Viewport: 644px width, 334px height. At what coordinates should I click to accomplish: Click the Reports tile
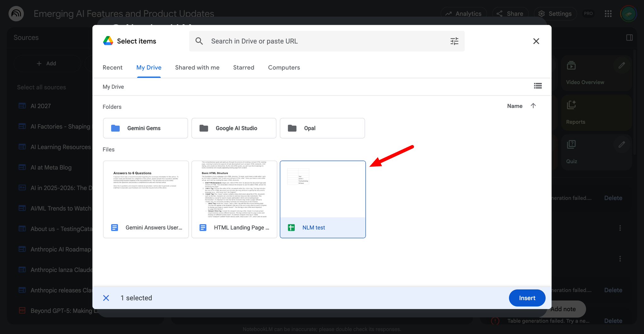click(596, 113)
